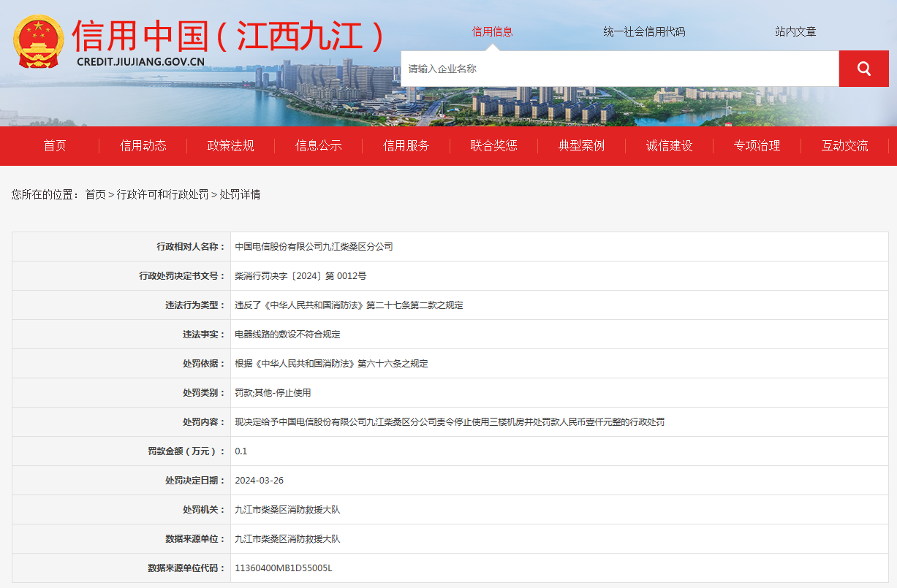
Task: Open the 联合奖惩 menu item
Action: (x=494, y=145)
